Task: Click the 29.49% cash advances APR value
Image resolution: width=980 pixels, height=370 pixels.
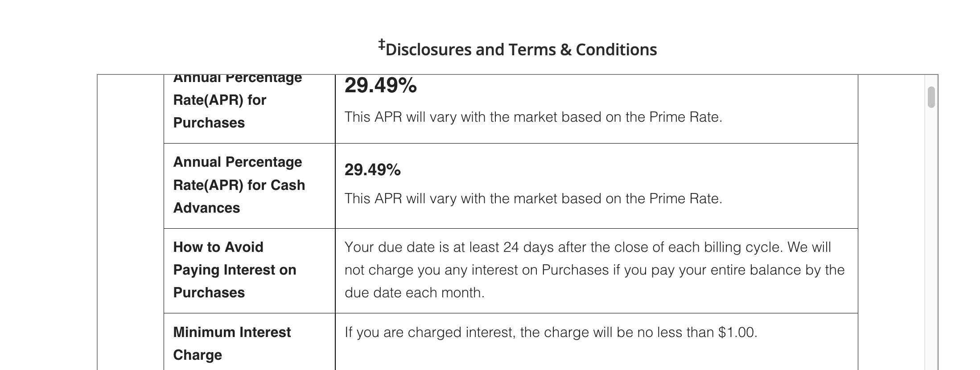Action: (373, 170)
